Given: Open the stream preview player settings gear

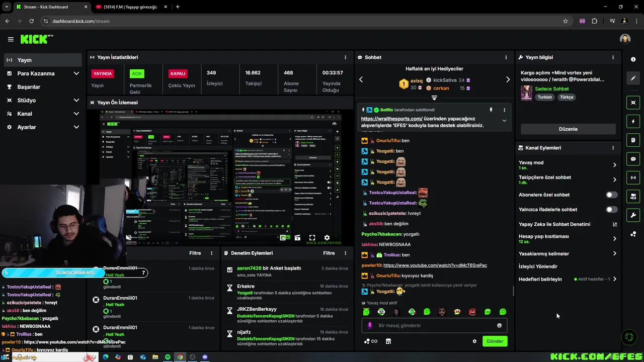Looking at the screenshot, I should pos(327,238).
